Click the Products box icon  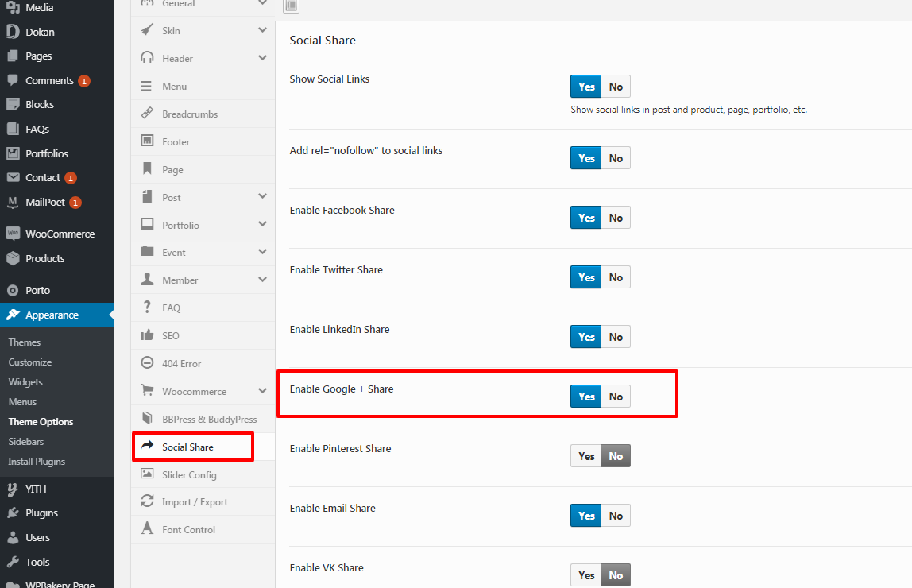point(13,258)
